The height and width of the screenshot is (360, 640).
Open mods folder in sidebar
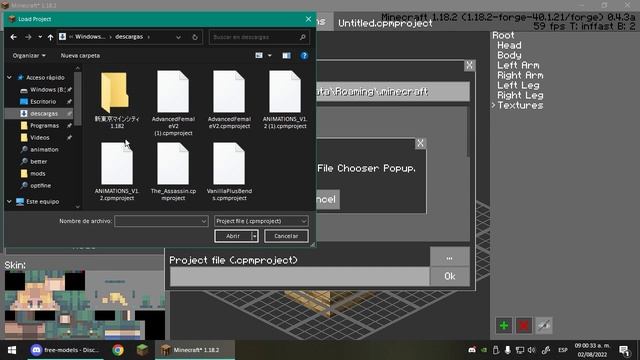(x=38, y=173)
